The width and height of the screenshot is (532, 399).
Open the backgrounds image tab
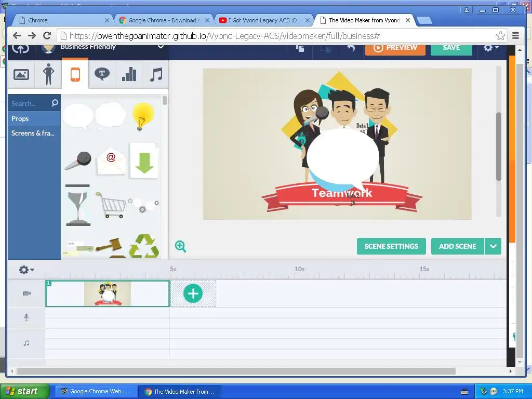click(21, 74)
